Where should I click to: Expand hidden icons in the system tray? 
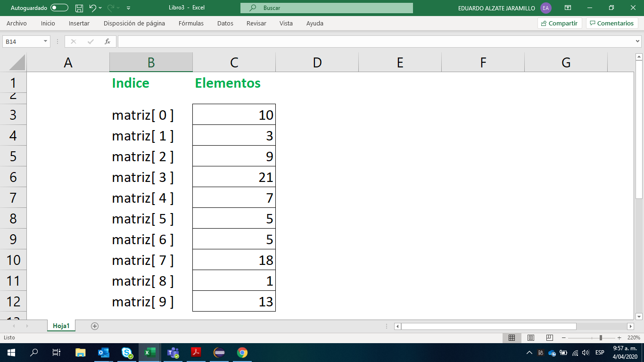(529, 352)
